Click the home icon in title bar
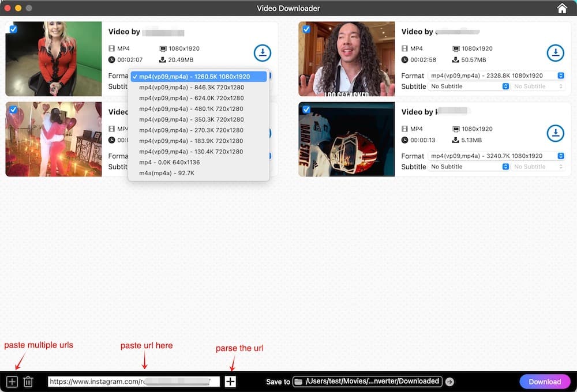Image resolution: width=577 pixels, height=392 pixels. point(562,8)
